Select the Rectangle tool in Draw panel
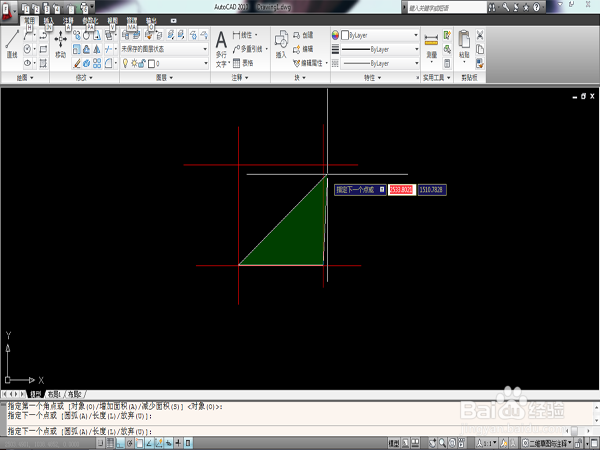Screen dimensions: 600x450 43,49
